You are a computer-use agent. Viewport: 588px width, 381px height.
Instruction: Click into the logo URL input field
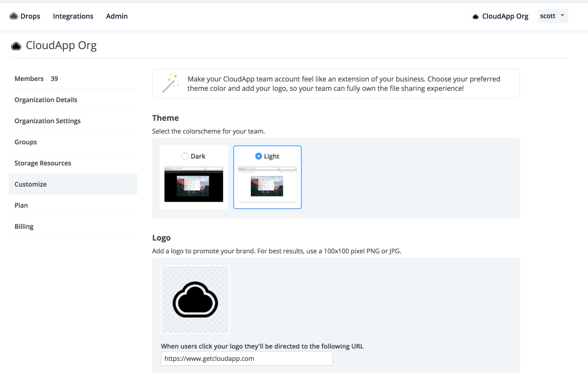point(246,358)
